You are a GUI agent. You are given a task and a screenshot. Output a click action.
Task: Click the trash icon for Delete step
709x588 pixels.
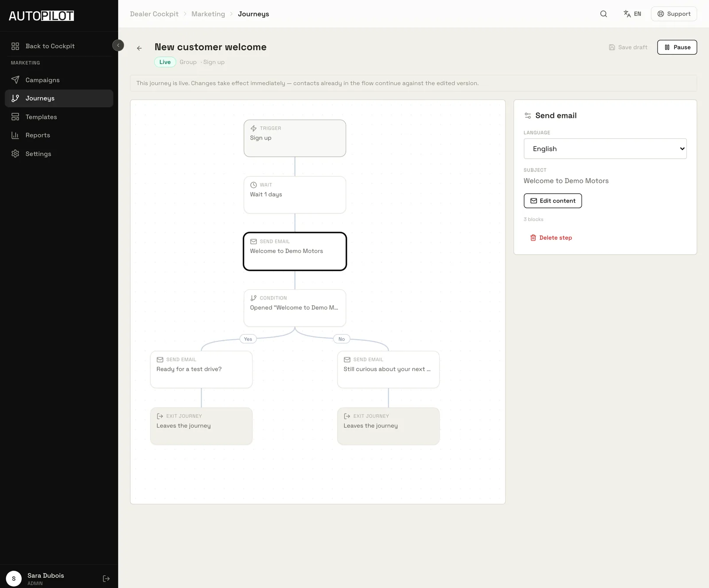click(x=533, y=238)
